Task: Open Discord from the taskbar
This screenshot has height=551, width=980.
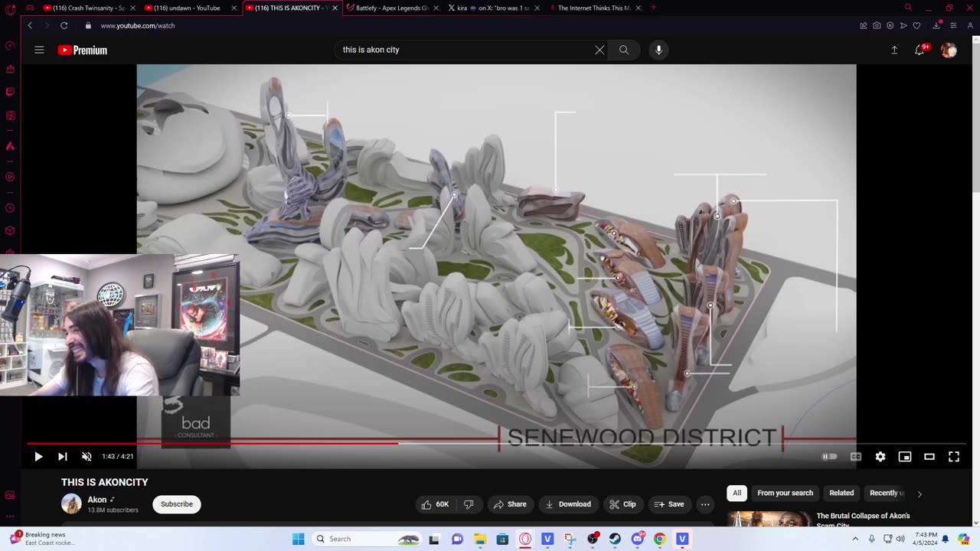Action: click(x=638, y=539)
